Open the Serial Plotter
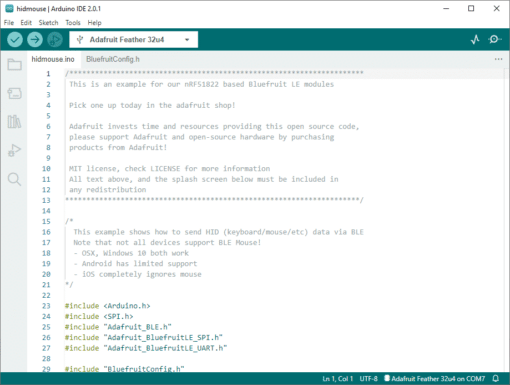The image size is (510, 385). coord(475,40)
